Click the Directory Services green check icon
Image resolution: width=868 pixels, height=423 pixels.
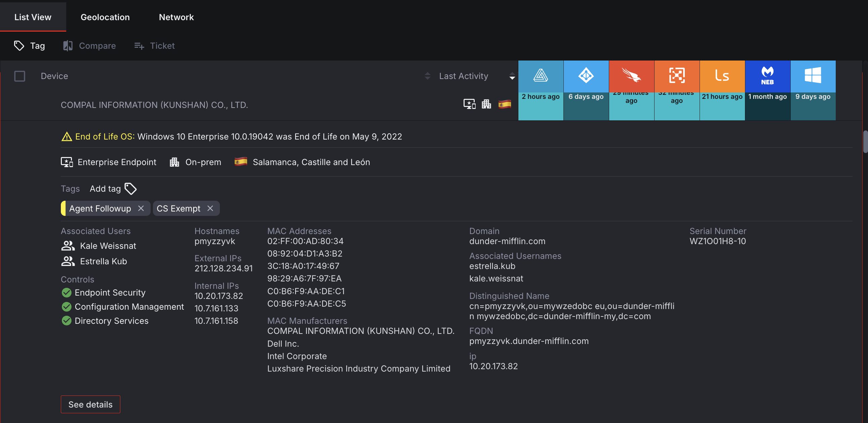point(67,321)
